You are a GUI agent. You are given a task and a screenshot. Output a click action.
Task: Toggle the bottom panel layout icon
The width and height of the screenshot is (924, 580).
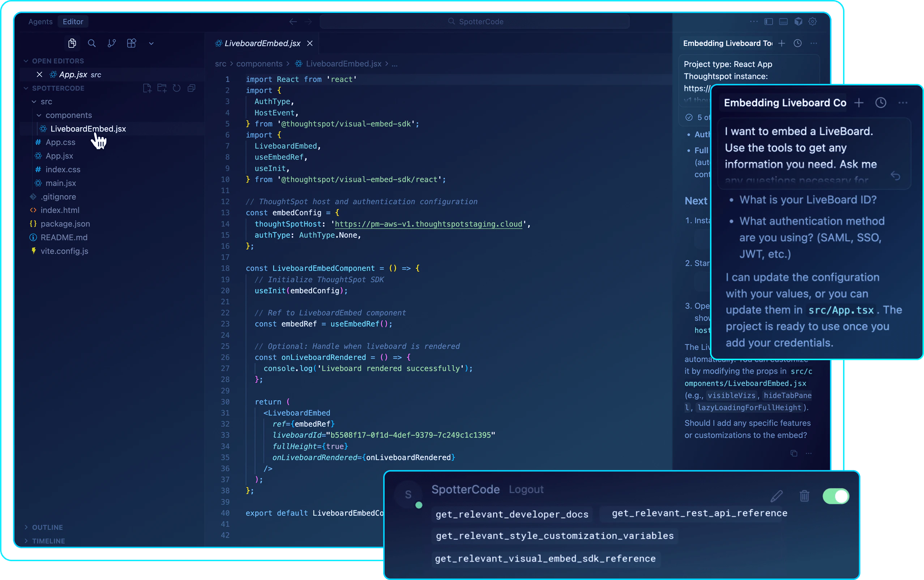783,21
